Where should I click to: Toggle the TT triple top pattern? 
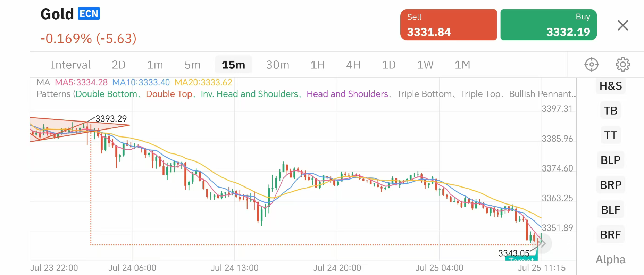point(610,135)
